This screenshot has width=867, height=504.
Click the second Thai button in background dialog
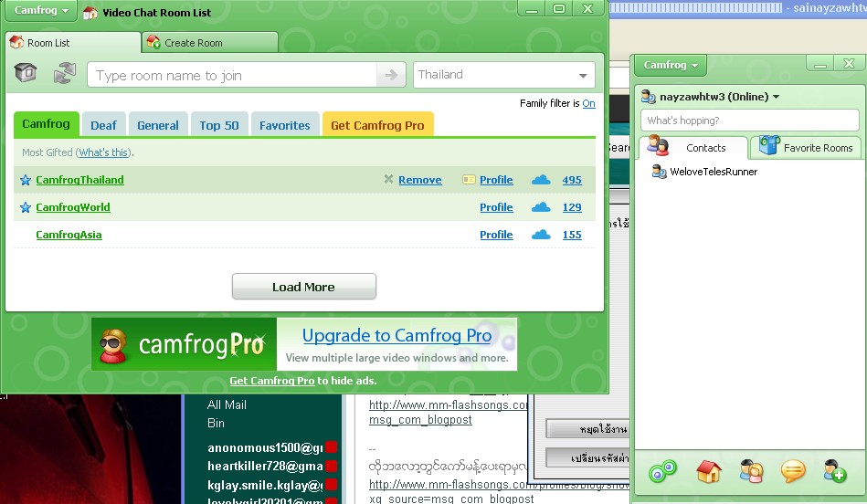point(587,458)
